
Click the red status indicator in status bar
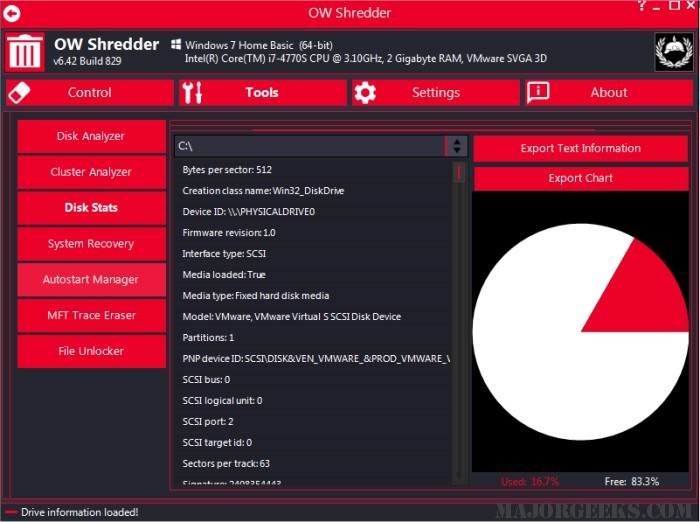pos(11,512)
